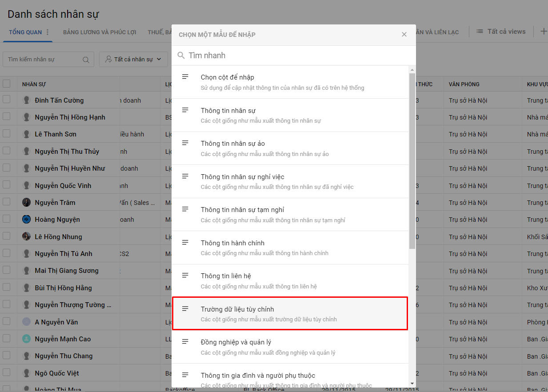Choose the Thông tin nhân sự template
Image resolution: width=548 pixels, height=392 pixels.
click(x=290, y=115)
